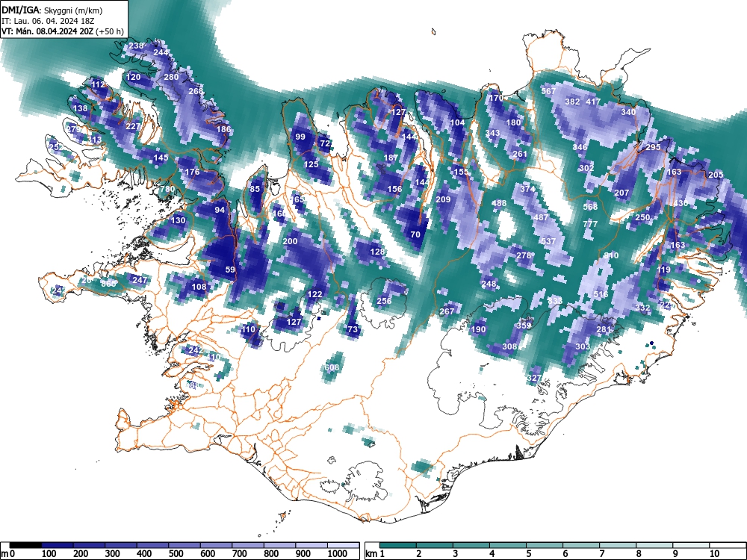Image resolution: width=747 pixels, height=560 pixels.
Task: Click the visibility value 190 on the map
Action: (x=478, y=329)
